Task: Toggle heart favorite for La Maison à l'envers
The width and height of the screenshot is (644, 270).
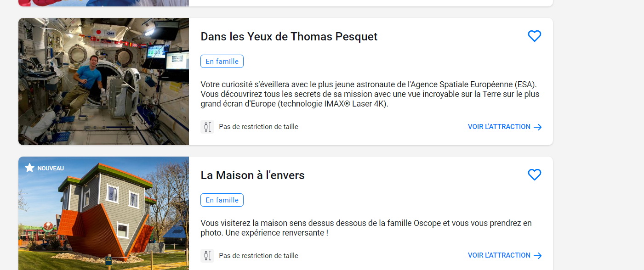Action: 534,174
